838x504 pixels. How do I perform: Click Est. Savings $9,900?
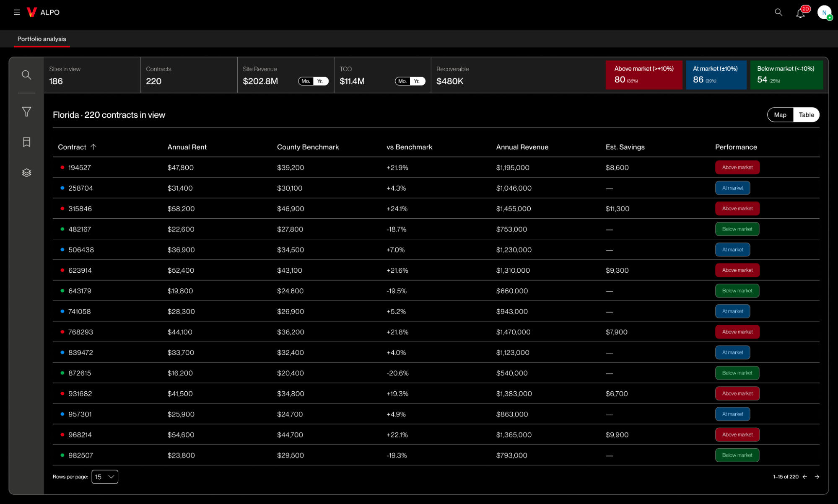pos(617,435)
